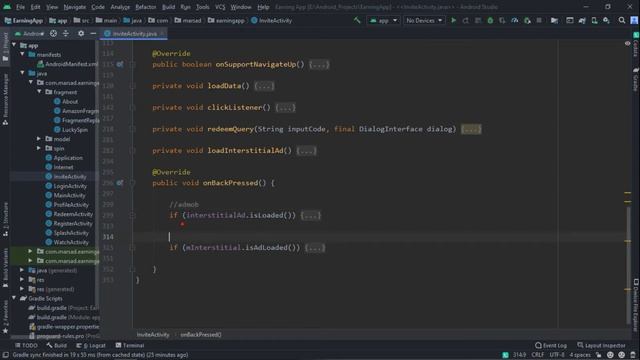Open the app run configuration dropdown

tap(383, 20)
